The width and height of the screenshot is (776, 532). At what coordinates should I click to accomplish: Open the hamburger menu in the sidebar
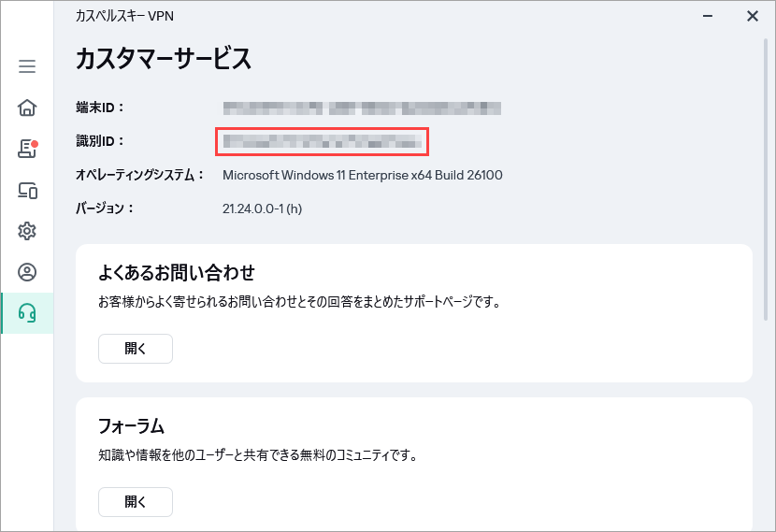tap(27, 66)
